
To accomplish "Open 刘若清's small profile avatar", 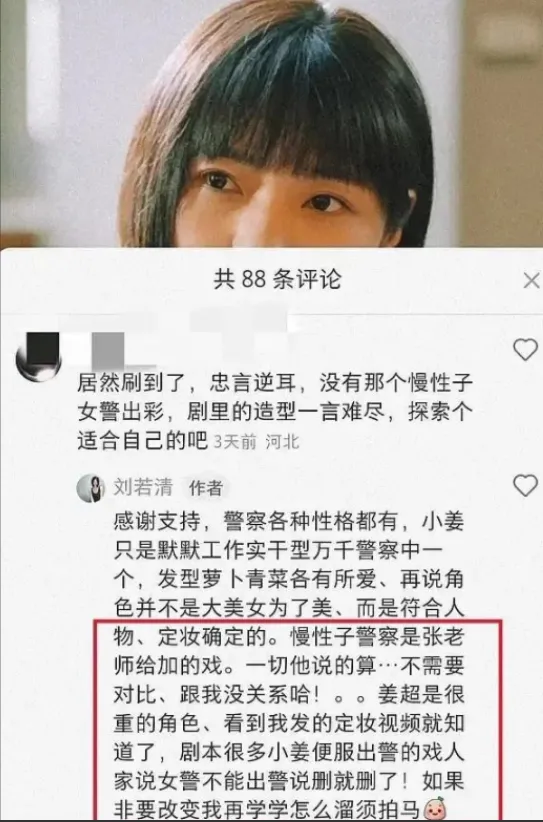I will [91, 488].
